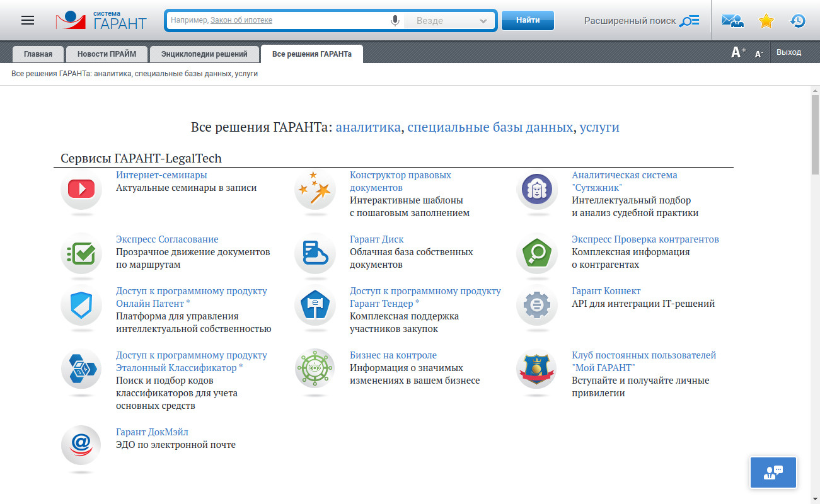Image resolution: width=820 pixels, height=504 pixels.
Task: Click 'API для интеграции IT-решений' text
Action: 644,304
